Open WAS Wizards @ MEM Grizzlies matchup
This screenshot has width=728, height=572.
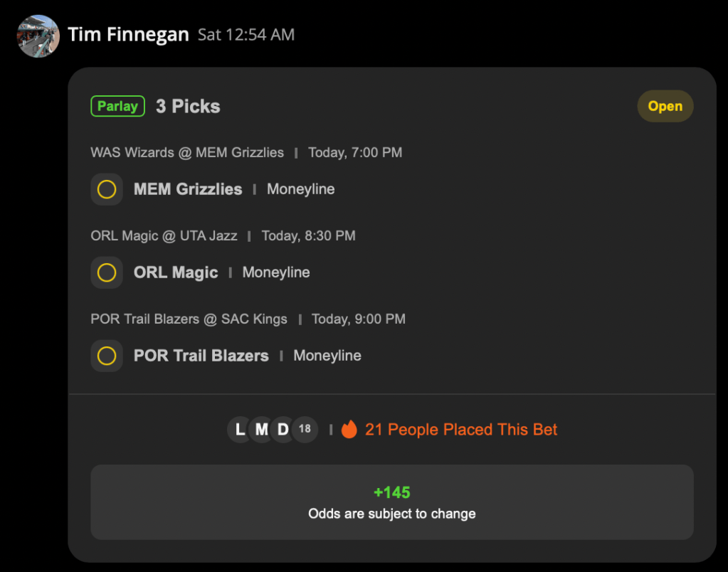click(187, 153)
